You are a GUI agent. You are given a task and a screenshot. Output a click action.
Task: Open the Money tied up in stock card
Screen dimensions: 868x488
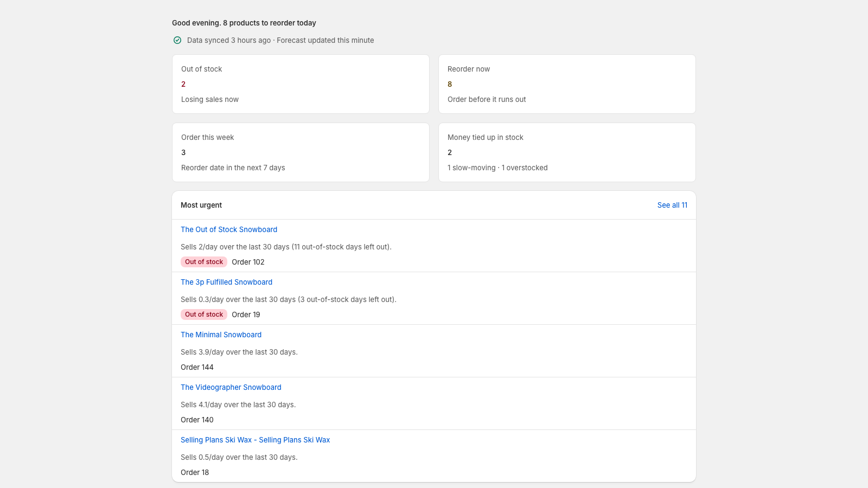coord(567,152)
